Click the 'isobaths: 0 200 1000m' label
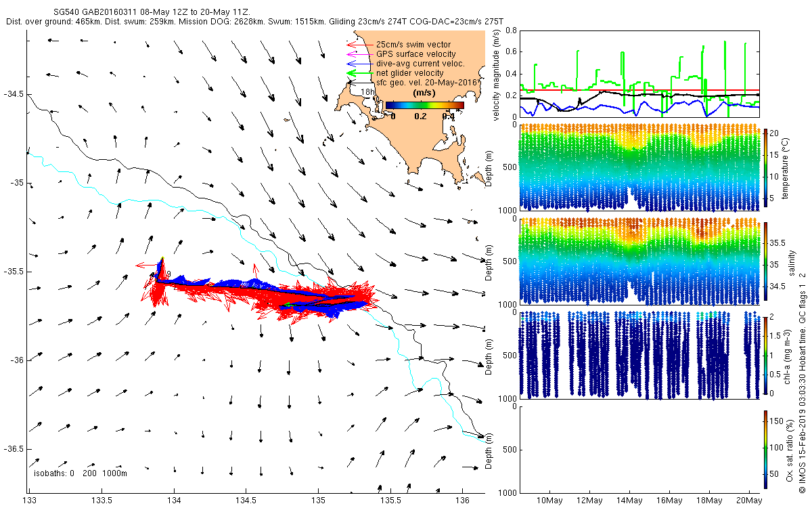The height and width of the screenshot is (508, 812). pos(81,473)
